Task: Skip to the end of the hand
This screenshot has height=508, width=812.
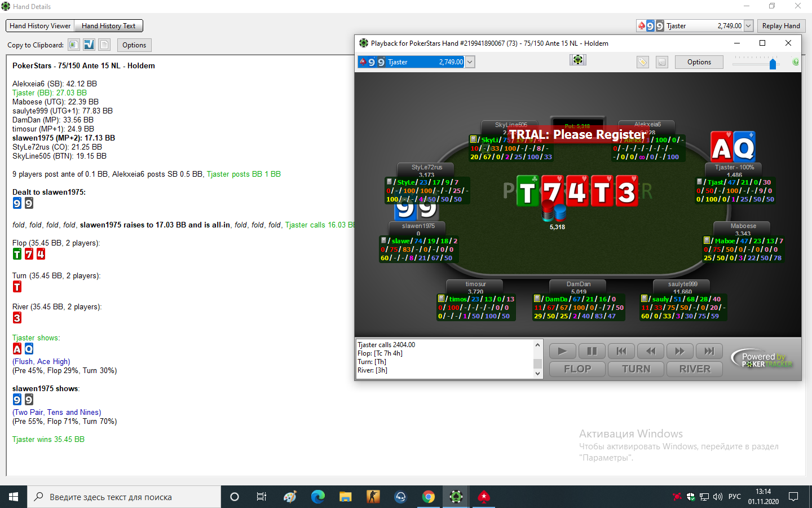Action: coord(709,351)
